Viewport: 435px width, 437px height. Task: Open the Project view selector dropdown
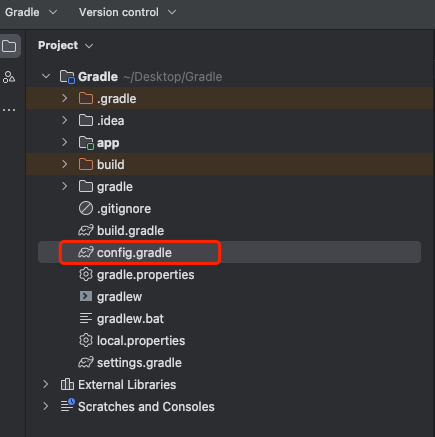coord(66,45)
